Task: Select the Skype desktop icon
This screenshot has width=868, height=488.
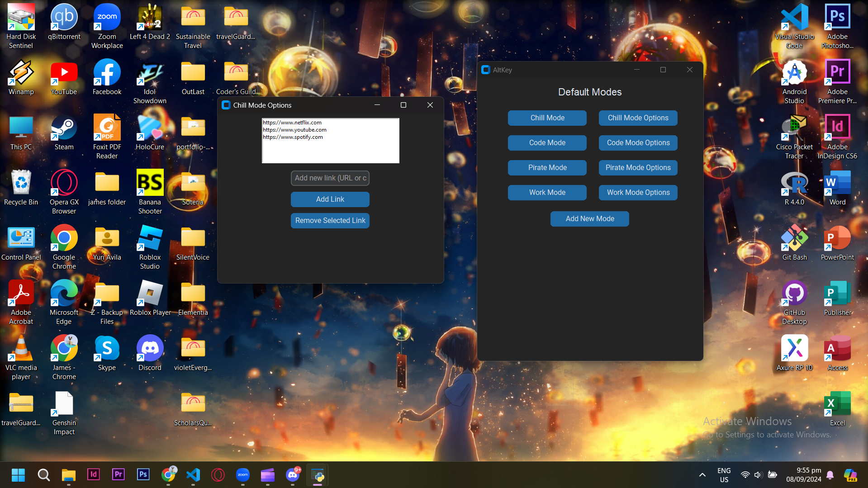Action: [x=107, y=353]
